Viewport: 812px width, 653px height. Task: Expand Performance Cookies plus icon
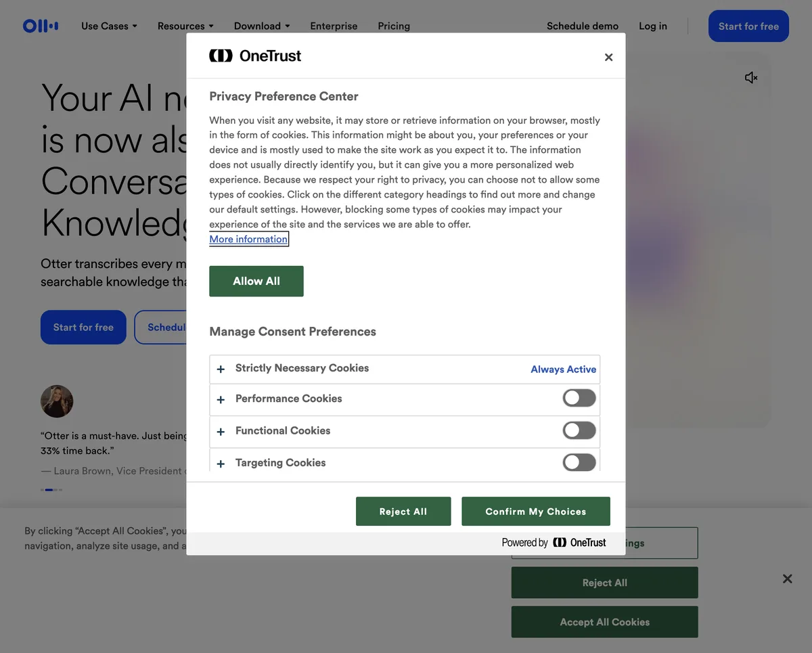tap(221, 400)
